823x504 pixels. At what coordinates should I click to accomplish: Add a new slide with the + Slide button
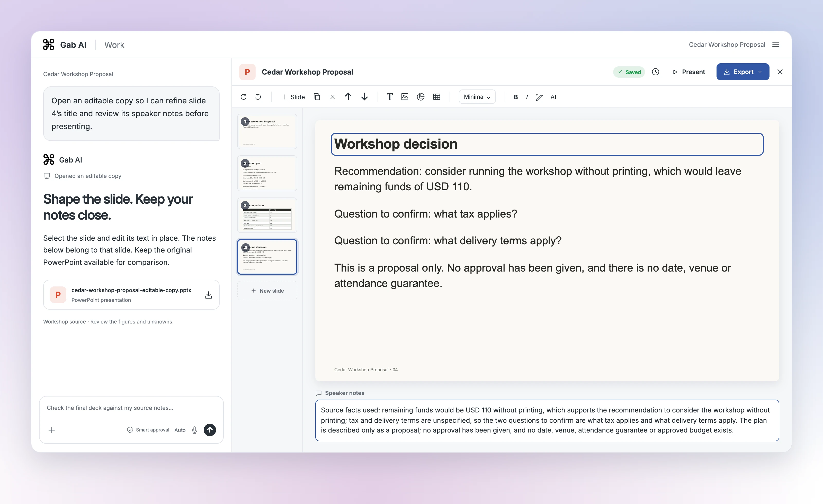pos(293,97)
